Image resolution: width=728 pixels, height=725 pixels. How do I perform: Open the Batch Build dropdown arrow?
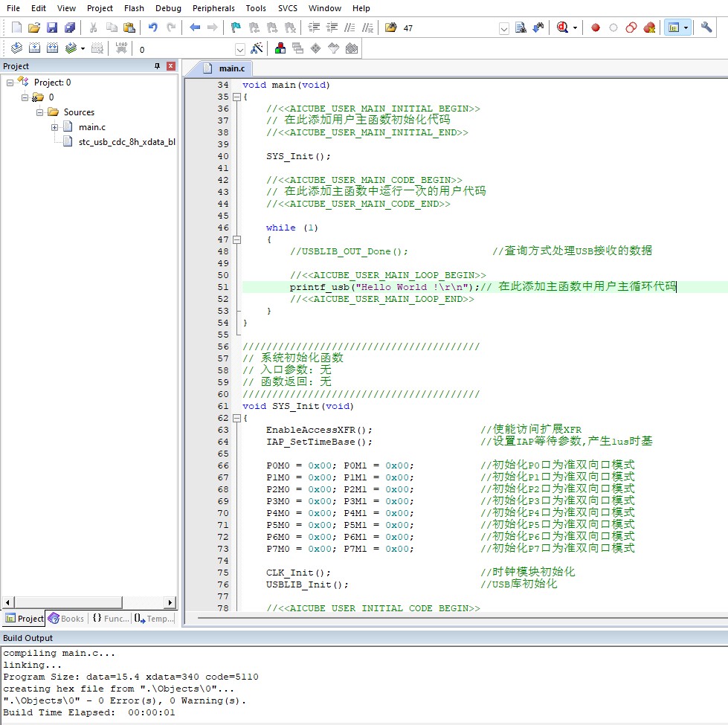pos(83,49)
